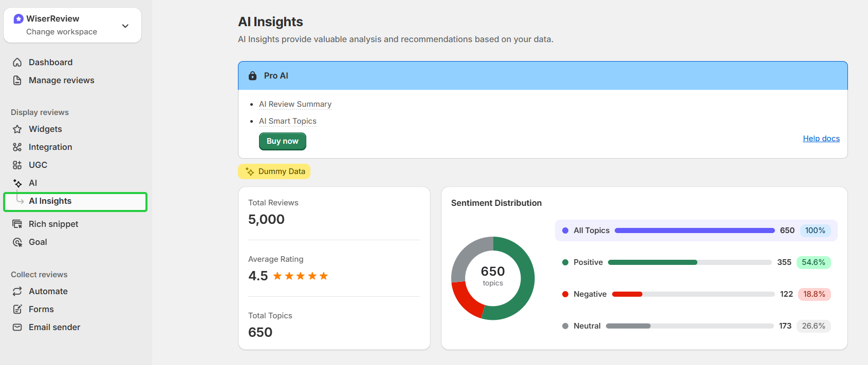Click the gray Neutral legend dot
868x365 pixels.
point(565,326)
